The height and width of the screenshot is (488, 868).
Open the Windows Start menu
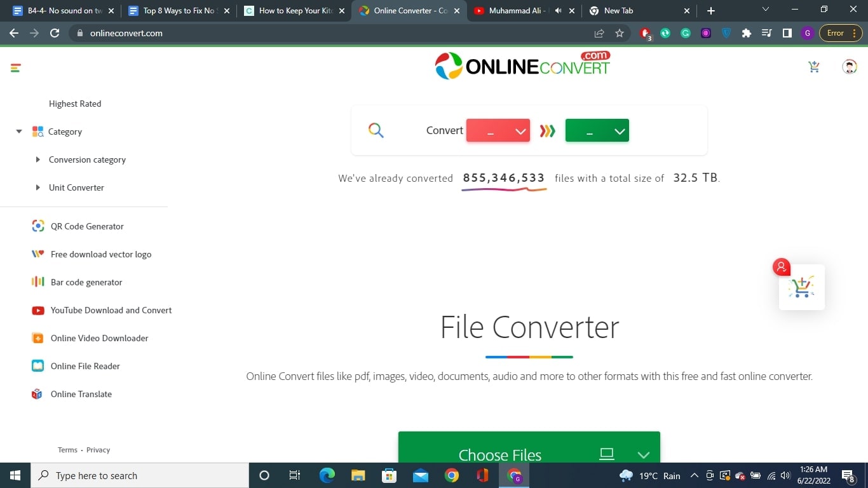click(15, 475)
